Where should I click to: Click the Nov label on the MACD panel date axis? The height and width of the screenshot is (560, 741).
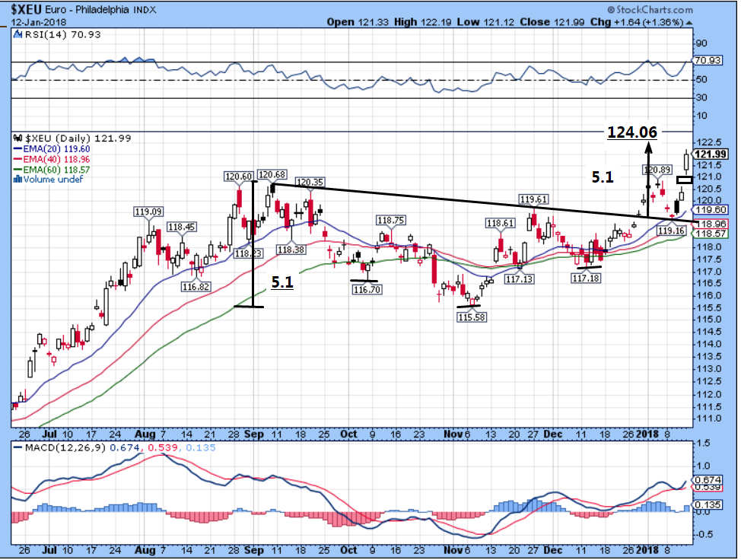point(452,551)
